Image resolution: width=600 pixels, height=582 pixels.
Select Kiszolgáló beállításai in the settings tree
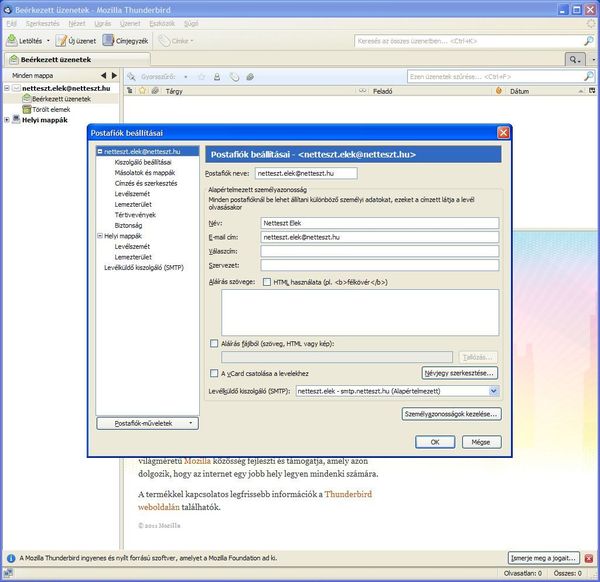(x=143, y=161)
